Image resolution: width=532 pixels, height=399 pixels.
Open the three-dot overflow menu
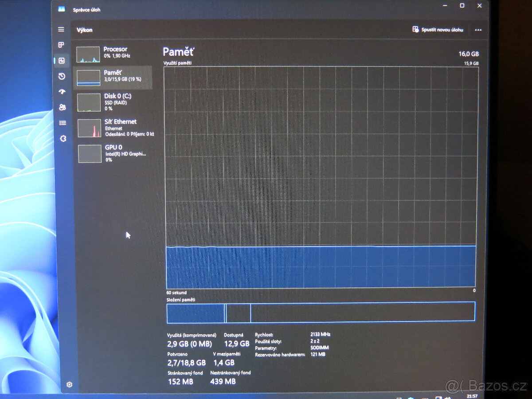point(478,30)
